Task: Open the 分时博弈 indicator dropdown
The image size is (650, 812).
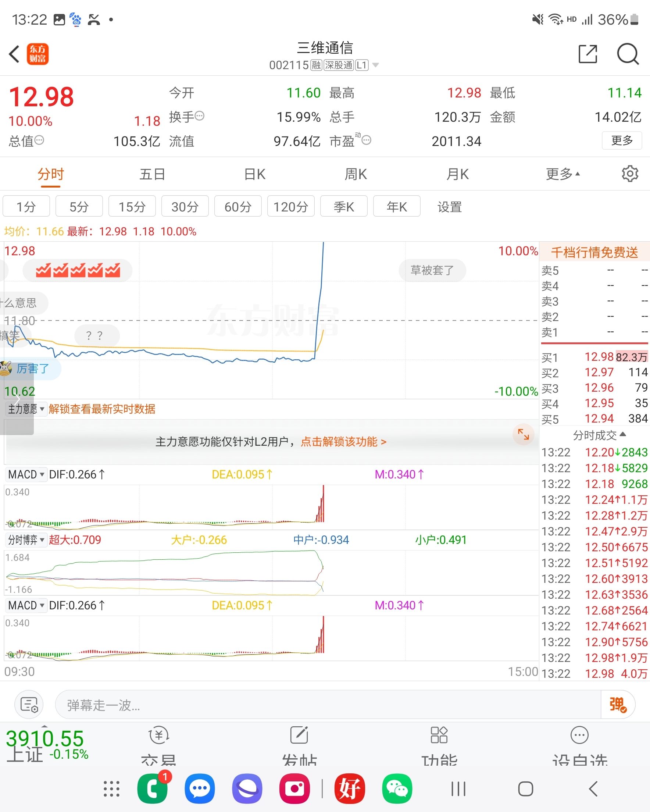Action: [26, 540]
